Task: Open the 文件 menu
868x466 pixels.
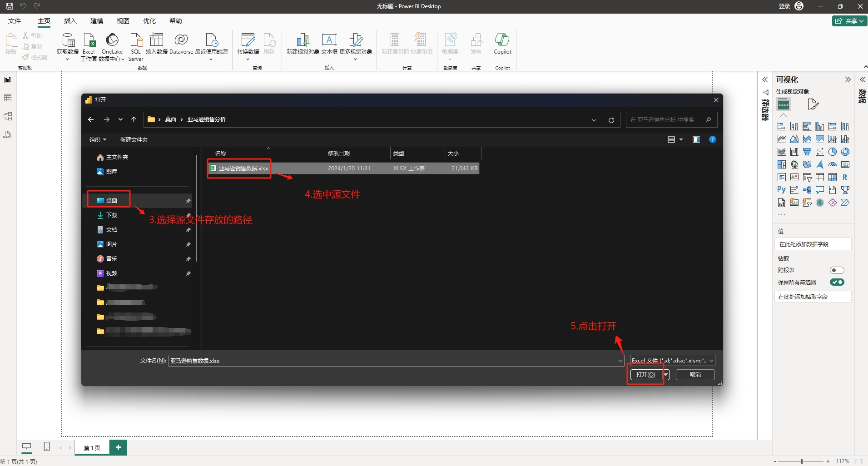Action: point(15,21)
